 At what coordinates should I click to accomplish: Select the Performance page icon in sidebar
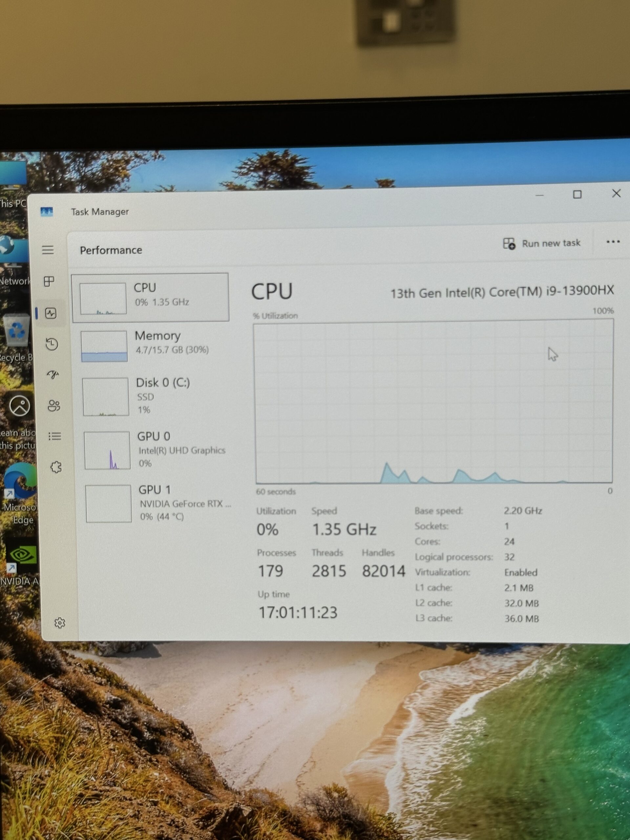click(51, 313)
